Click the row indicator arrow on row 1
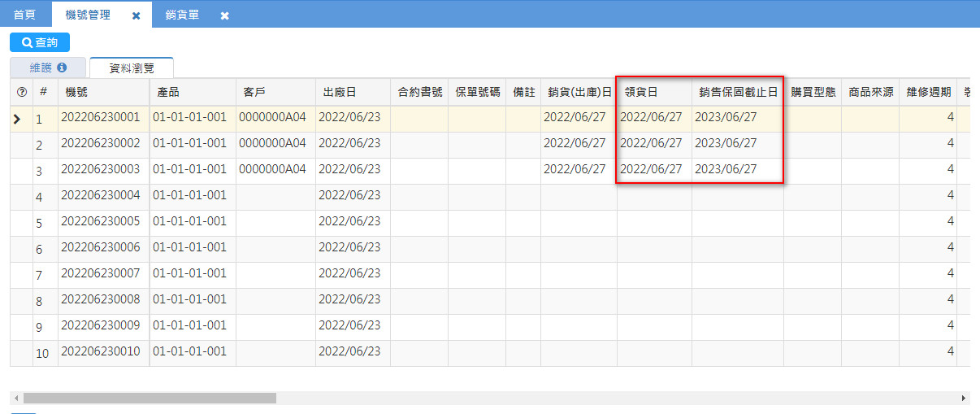 [17, 119]
